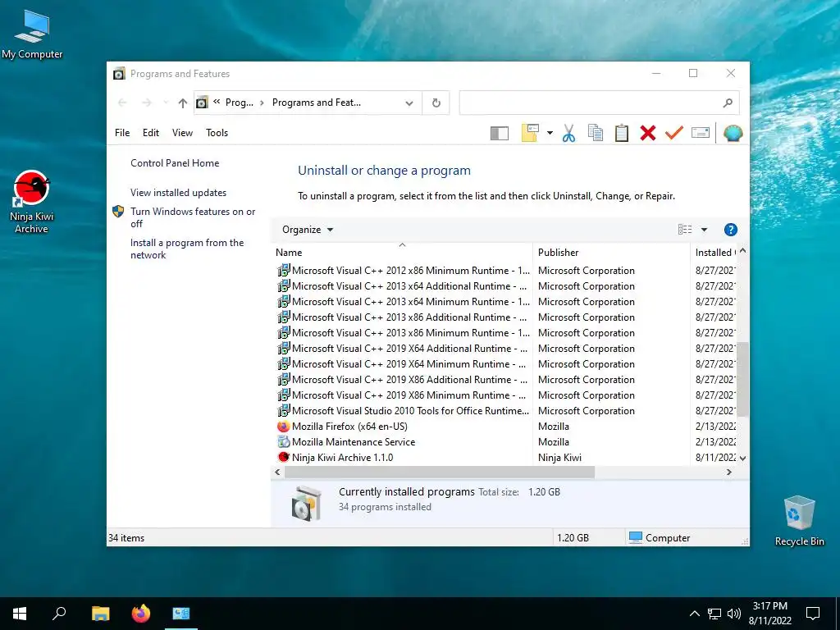Click the scroll down arrow of program list
The width and height of the screenshot is (840, 630).
click(x=742, y=458)
